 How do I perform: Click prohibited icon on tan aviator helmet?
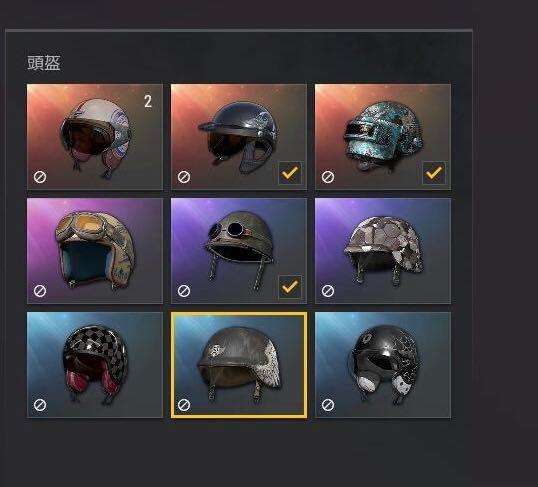click(40, 291)
